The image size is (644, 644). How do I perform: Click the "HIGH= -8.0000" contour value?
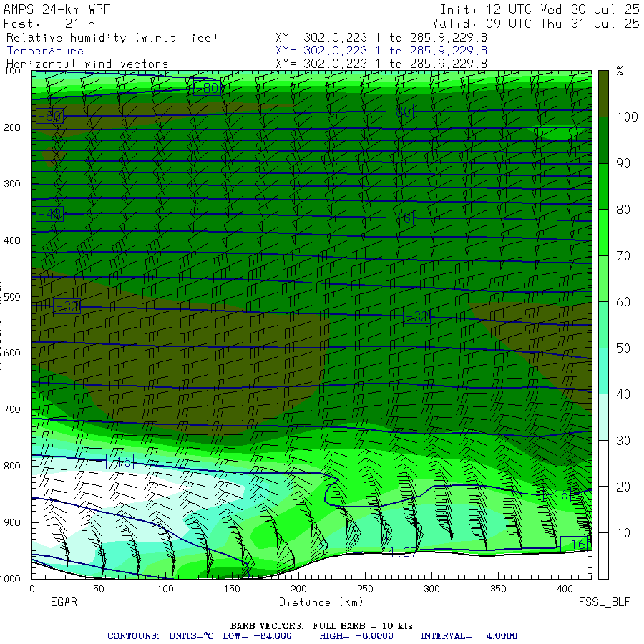(356, 636)
